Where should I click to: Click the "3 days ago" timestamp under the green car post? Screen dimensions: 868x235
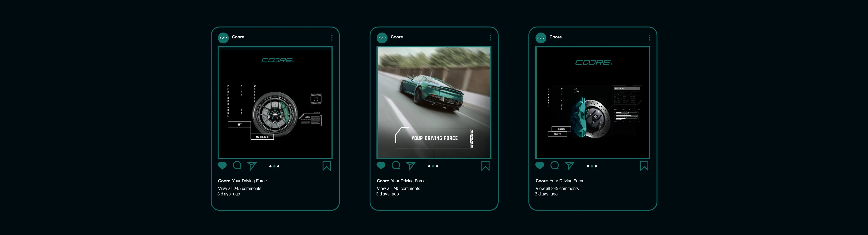click(387, 194)
